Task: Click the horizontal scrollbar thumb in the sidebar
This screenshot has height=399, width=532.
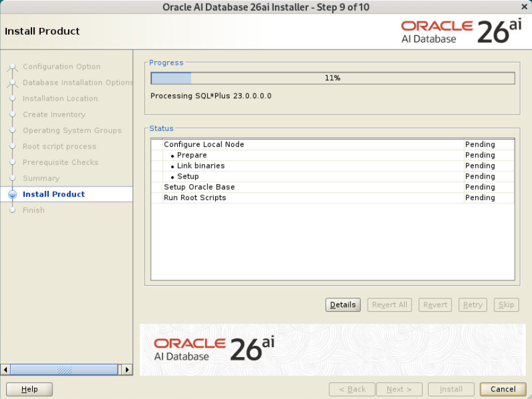Action: (64, 369)
